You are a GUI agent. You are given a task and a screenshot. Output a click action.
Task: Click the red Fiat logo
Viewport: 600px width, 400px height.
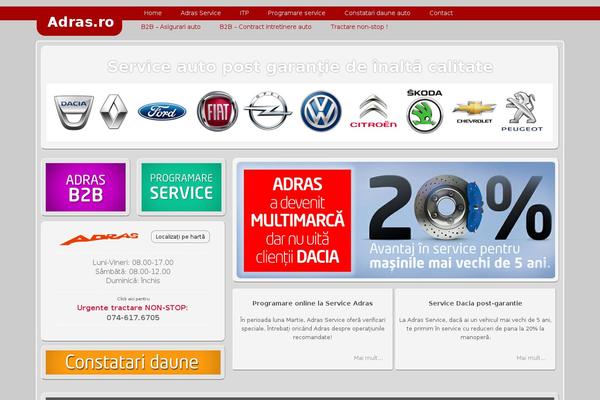click(217, 111)
